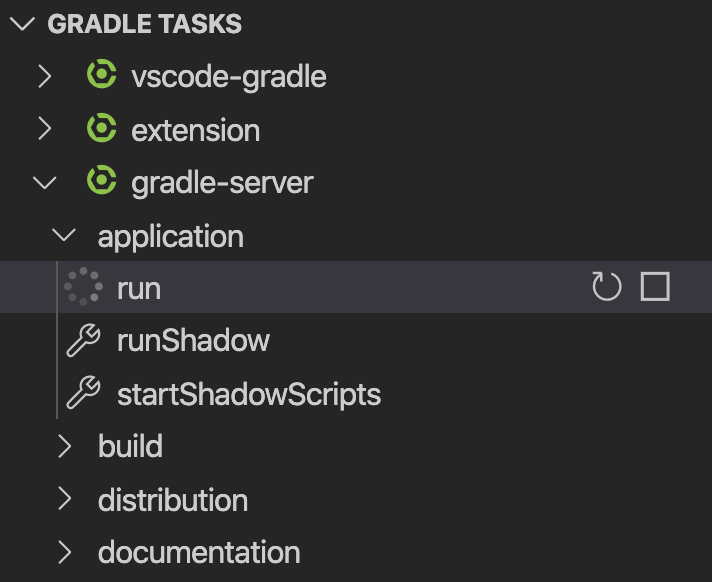712x582 pixels.
Task: Expand the extension project chevron
Action: (x=44, y=129)
